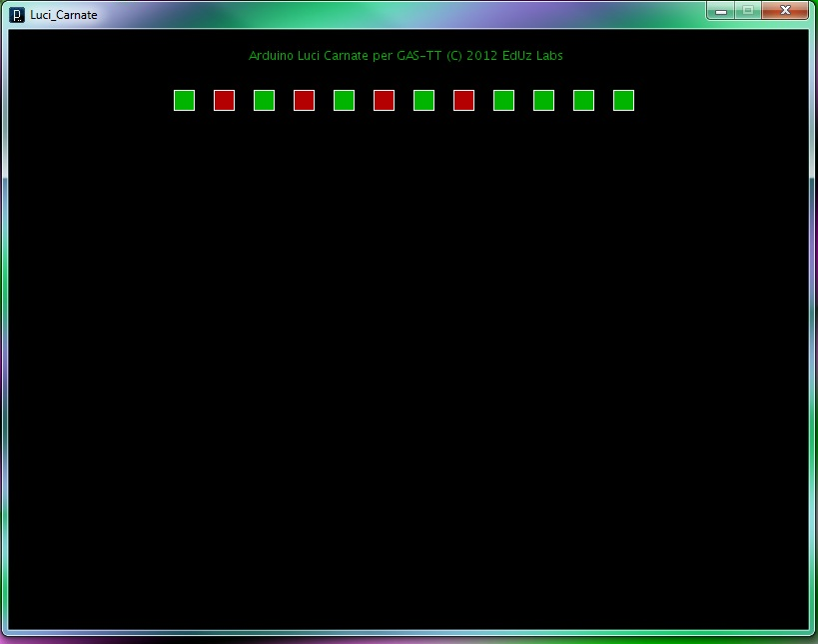This screenshot has width=818, height=644.
Task: Toggle the seventh light square
Action: click(x=423, y=100)
